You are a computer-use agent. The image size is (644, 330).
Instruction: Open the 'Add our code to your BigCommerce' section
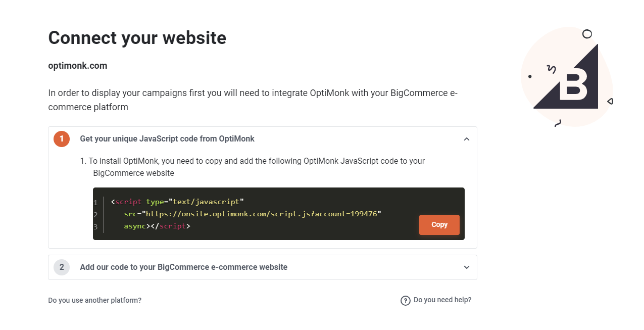(x=184, y=267)
